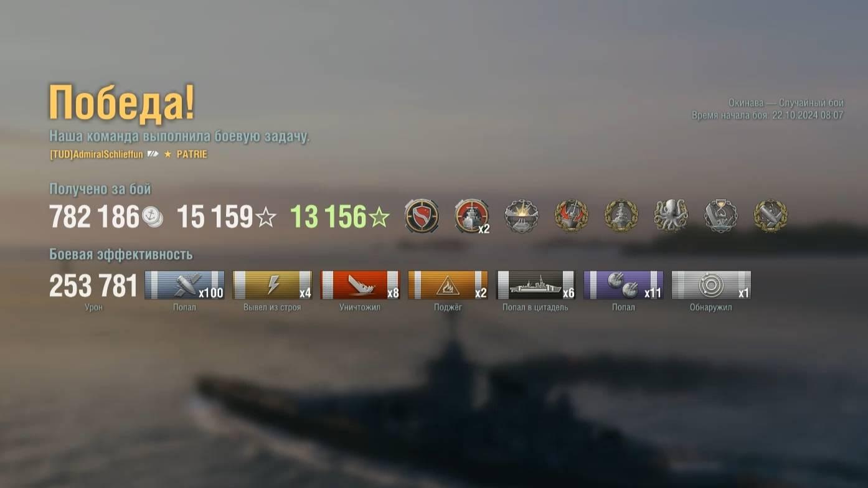This screenshot has height=488, width=868.
Task: Click the x1 Обнаружил spotted ribbon
Action: click(x=711, y=285)
